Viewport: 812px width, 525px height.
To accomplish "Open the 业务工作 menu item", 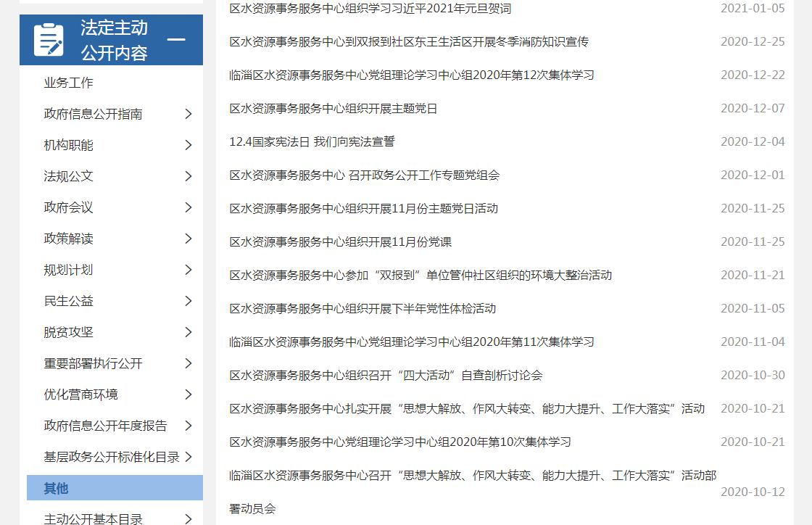I will [68, 83].
